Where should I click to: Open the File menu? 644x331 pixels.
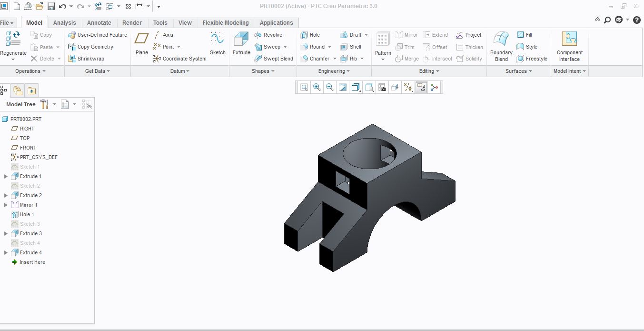point(8,23)
